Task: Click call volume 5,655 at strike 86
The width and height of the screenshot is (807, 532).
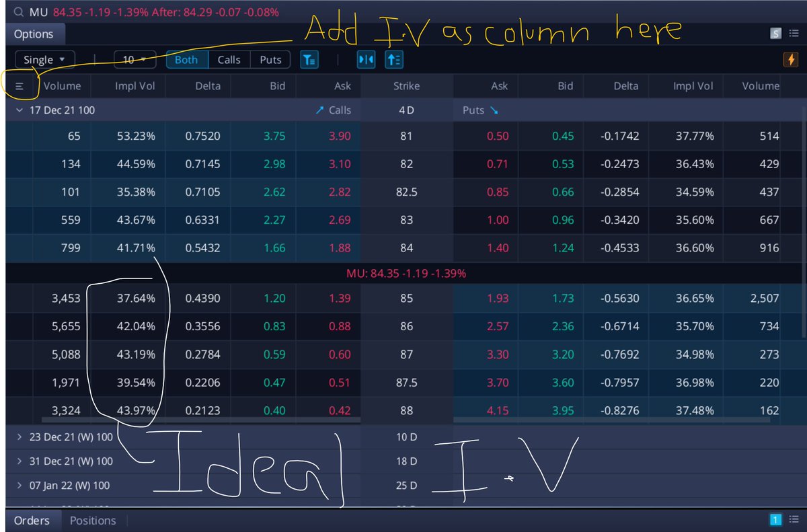Action: click(65, 326)
